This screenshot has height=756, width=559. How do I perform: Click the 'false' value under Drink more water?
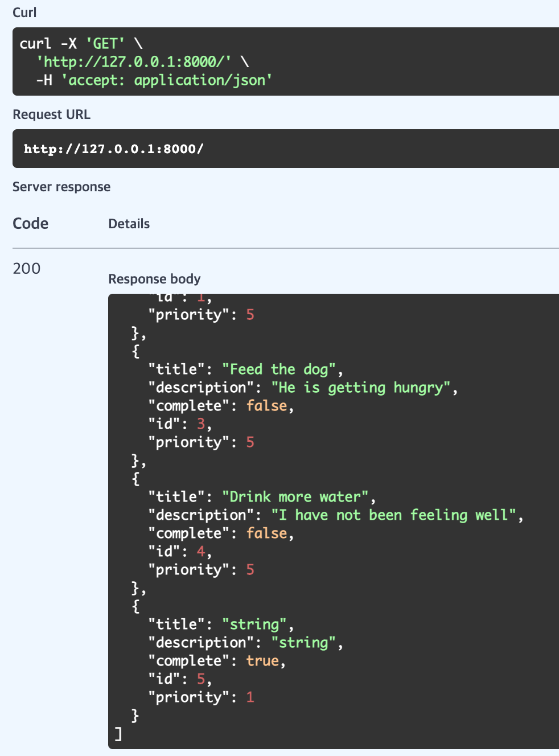point(266,533)
